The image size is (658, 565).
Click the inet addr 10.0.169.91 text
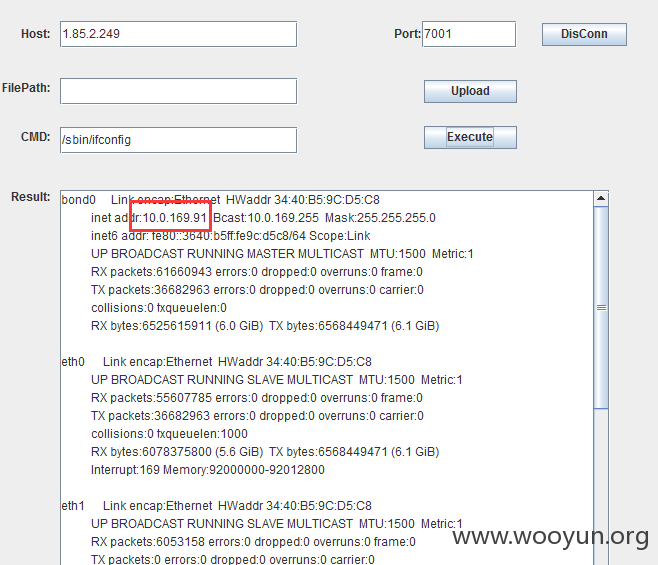[149, 218]
